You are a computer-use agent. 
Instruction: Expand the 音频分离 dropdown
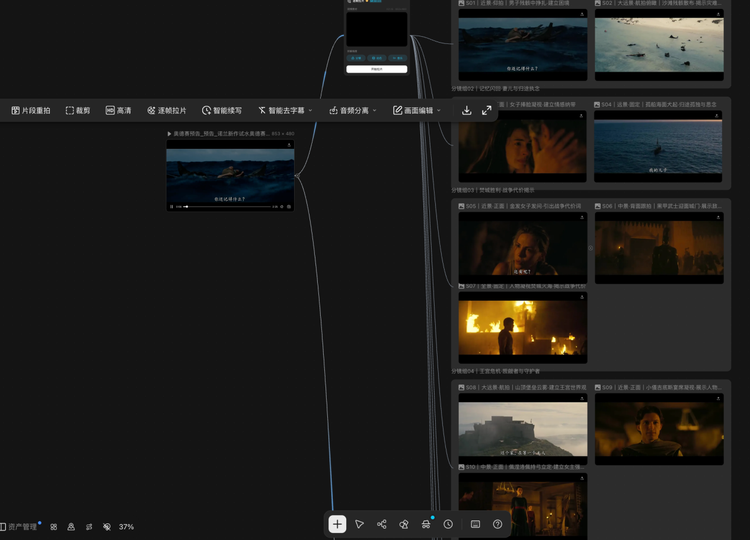click(353, 110)
